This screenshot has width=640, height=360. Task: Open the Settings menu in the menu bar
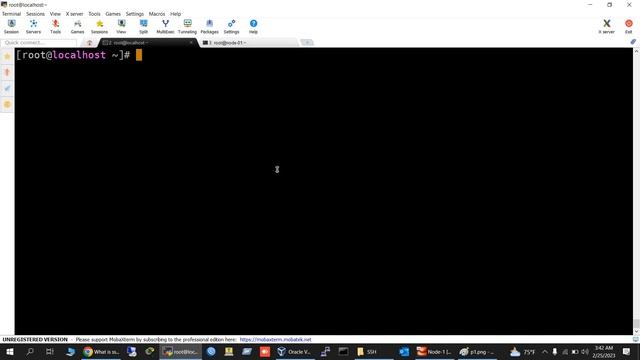(x=135, y=14)
